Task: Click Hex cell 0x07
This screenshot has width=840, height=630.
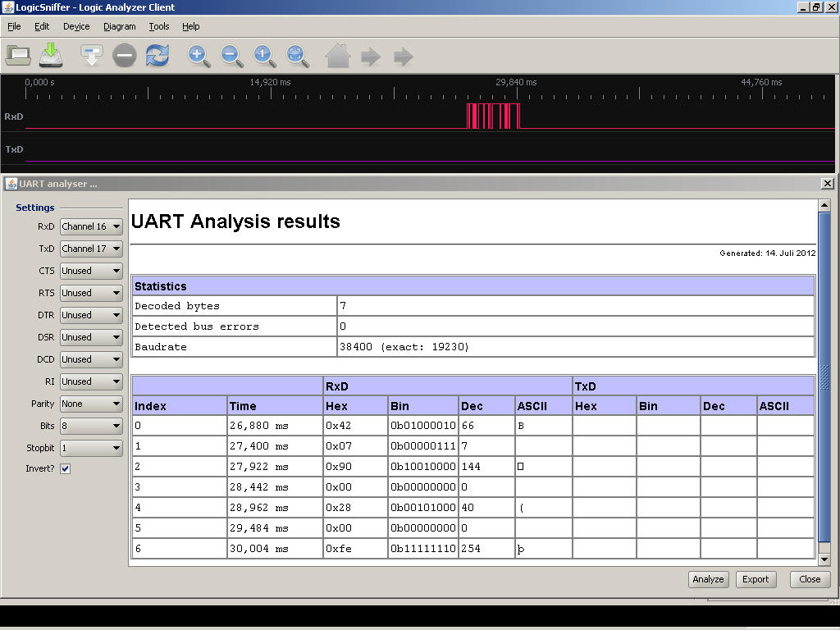Action: (355, 445)
